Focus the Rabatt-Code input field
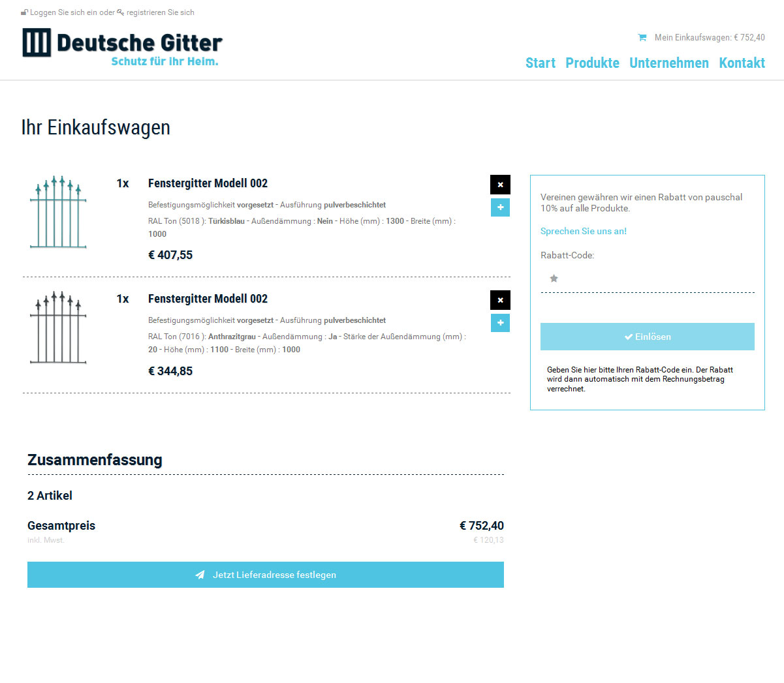Viewport: 784px width, 683px height. point(648,279)
